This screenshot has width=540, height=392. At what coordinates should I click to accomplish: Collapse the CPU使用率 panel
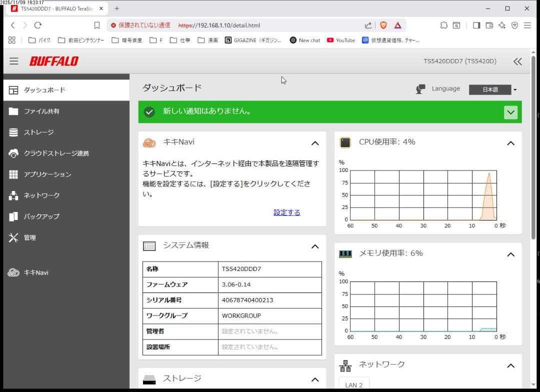(x=510, y=143)
